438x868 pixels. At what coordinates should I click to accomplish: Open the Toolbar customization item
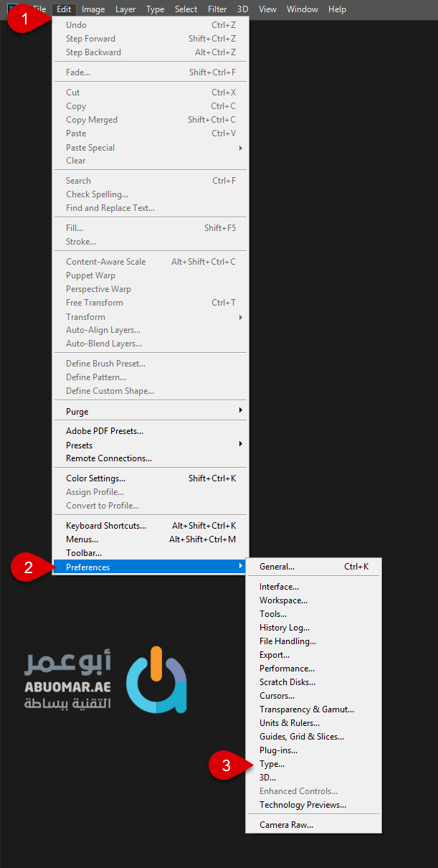click(84, 553)
